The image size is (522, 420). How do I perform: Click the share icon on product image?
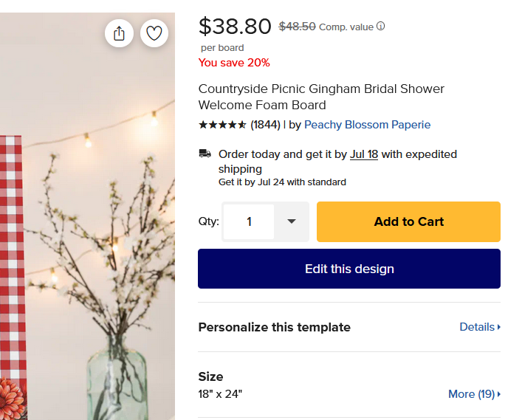coord(119,33)
